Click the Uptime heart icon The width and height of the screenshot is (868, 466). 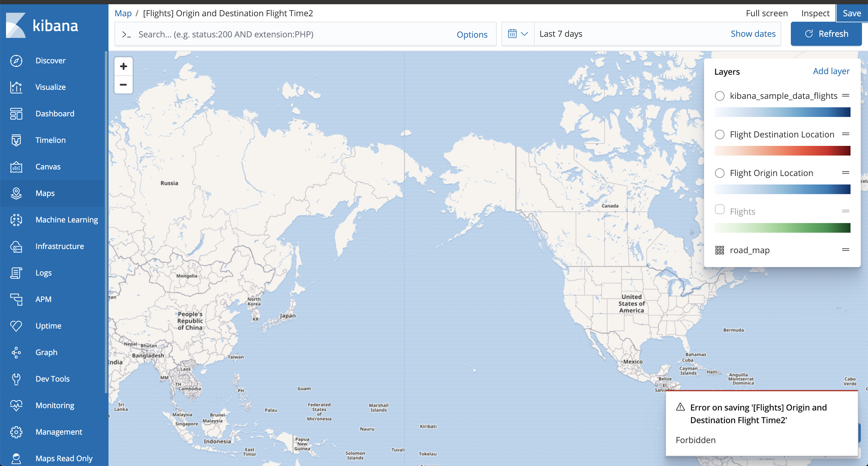tap(16, 326)
